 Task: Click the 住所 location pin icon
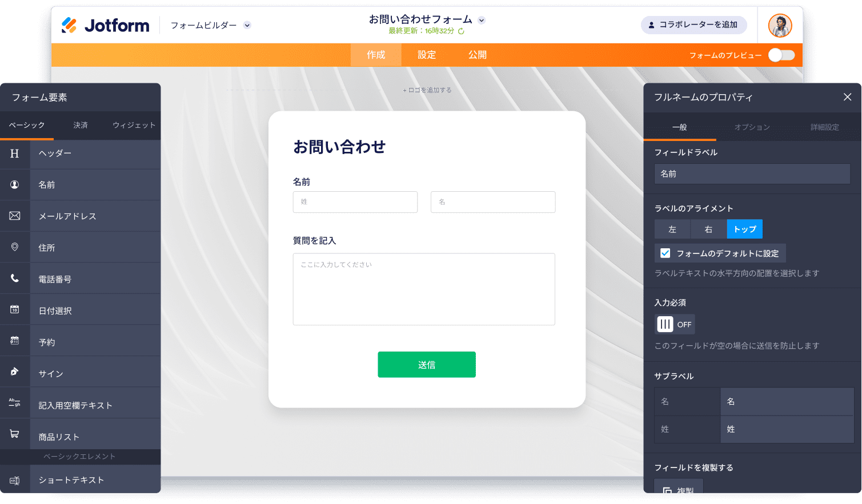[15, 247]
